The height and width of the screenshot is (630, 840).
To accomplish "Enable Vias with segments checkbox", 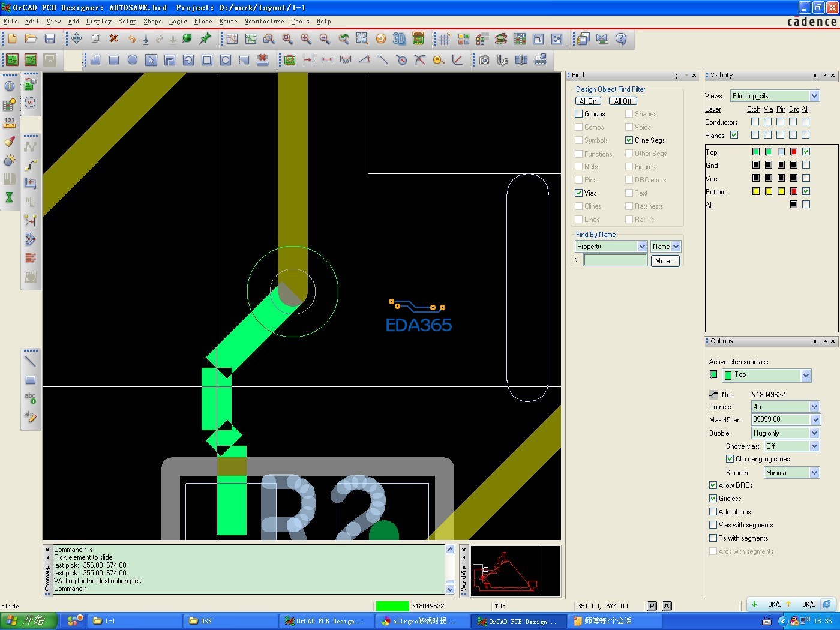I will (713, 525).
